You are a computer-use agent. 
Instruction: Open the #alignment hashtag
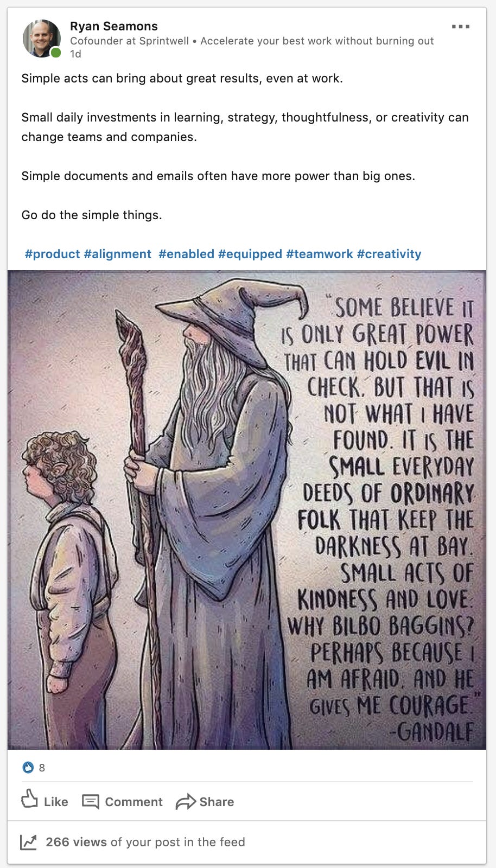click(x=118, y=254)
